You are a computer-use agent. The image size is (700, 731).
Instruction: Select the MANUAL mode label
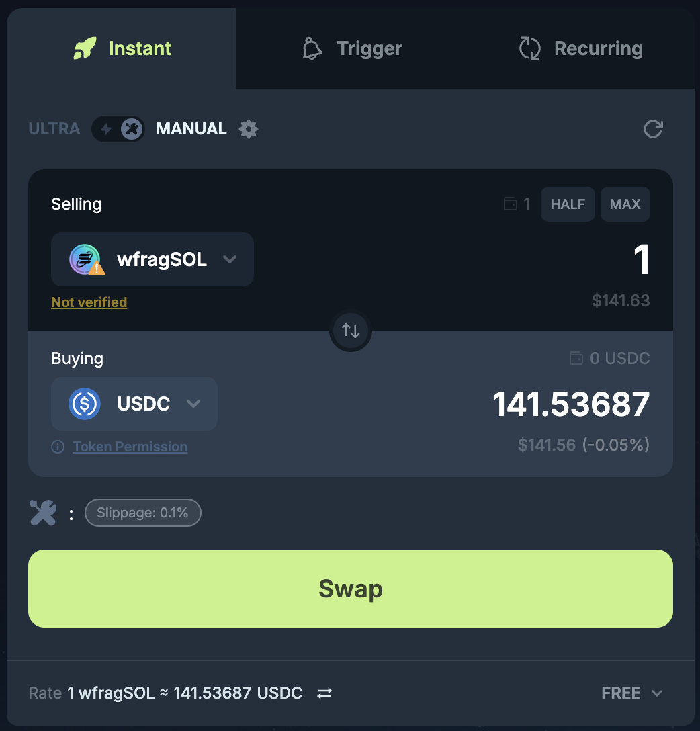tap(191, 129)
